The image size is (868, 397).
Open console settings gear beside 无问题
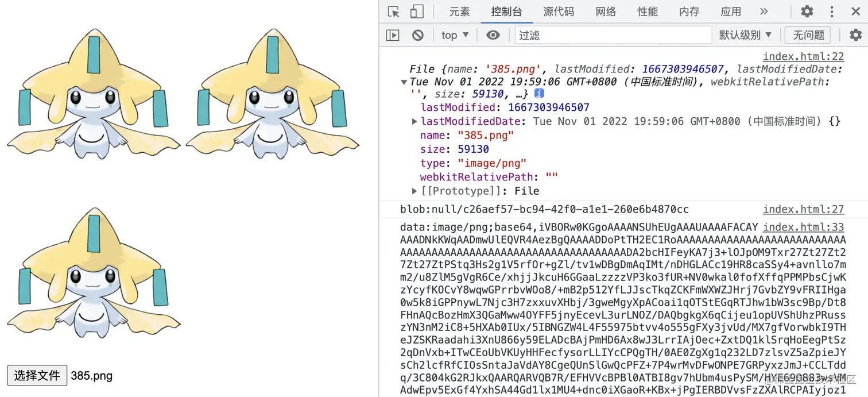pyautogui.click(x=855, y=35)
